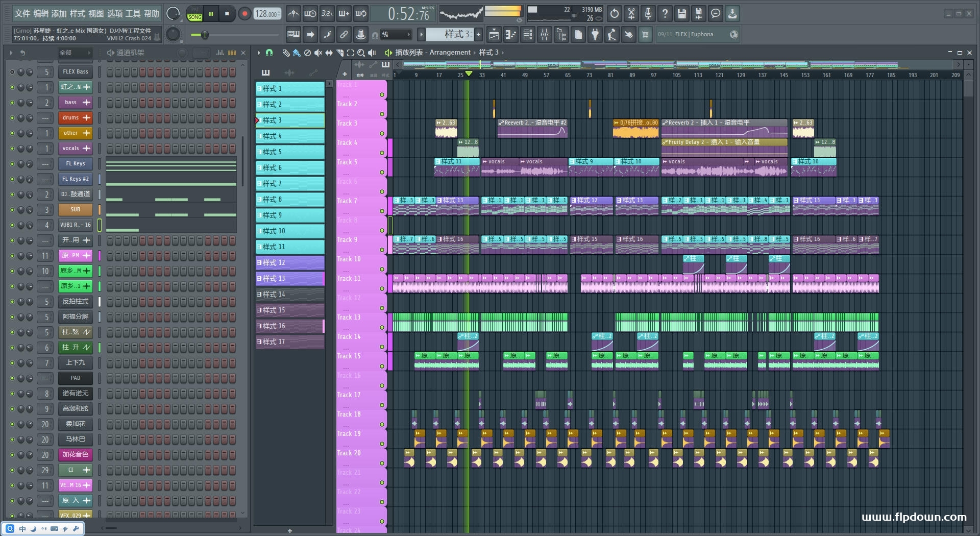Screen dimensions: 980x536
Task: Open the piano roll view icon
Action: pyautogui.click(x=510, y=35)
